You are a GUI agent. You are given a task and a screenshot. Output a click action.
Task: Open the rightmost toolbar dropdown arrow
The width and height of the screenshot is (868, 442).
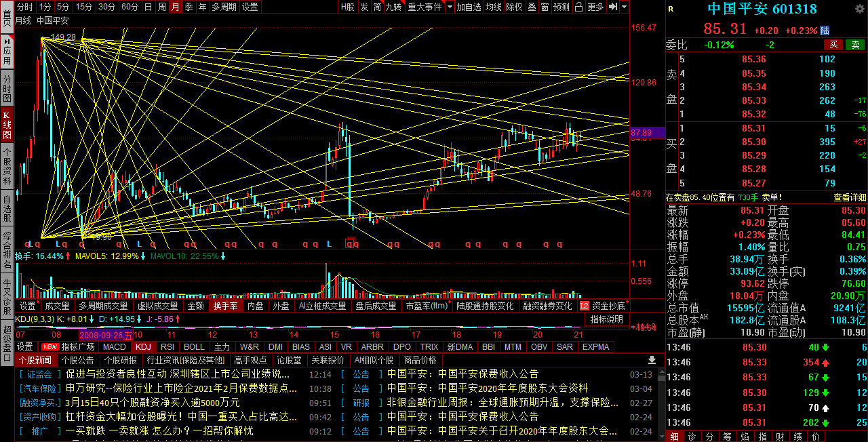point(624,7)
